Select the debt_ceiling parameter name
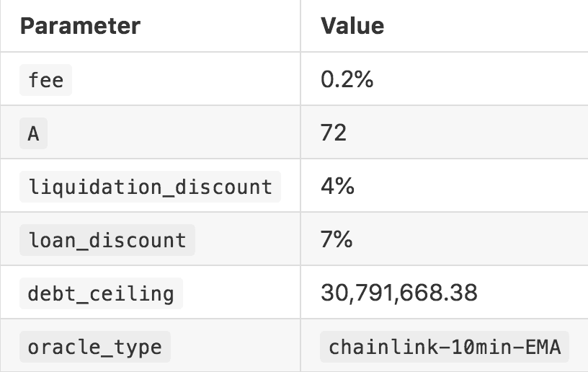This screenshot has height=372, width=588. (x=101, y=293)
